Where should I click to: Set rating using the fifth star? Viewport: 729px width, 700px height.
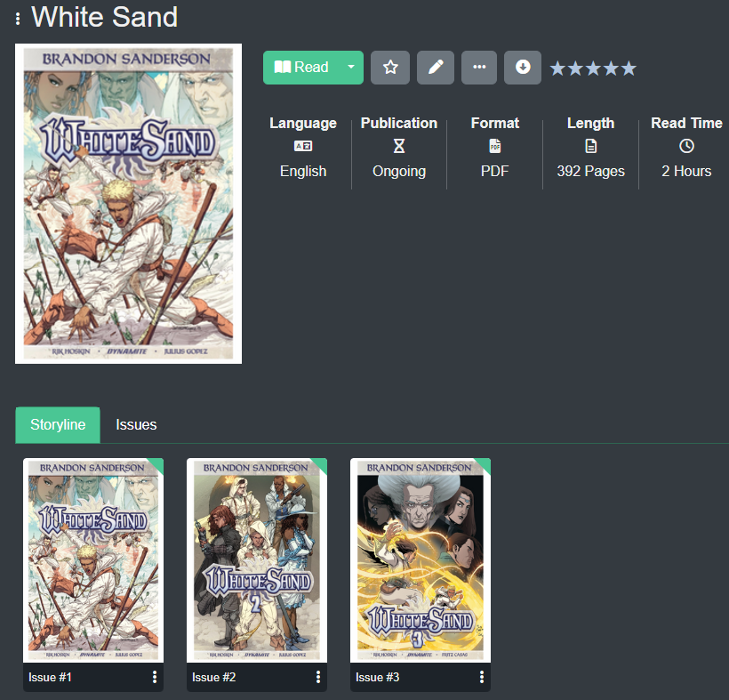[x=629, y=68]
